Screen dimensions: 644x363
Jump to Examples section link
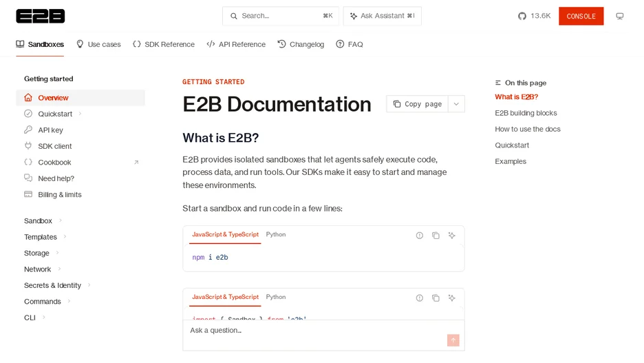(511, 162)
